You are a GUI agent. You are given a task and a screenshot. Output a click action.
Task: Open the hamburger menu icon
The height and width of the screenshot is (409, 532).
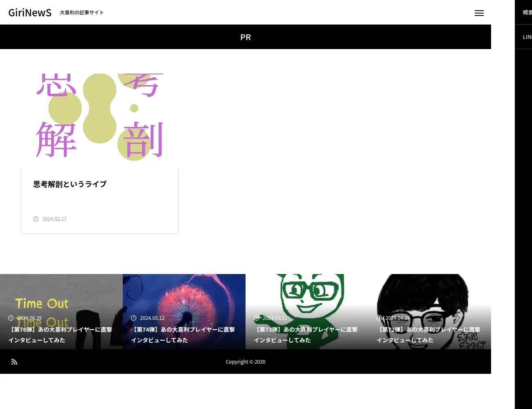pos(479,13)
